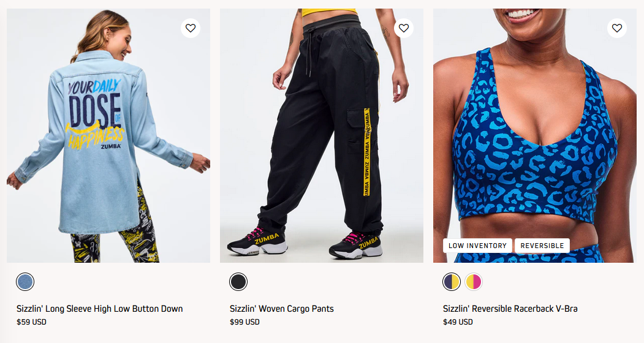The image size is (644, 343).
Task: Open Sizzlin' Reversible Racerback V-Bra title link
Action: 510,309
